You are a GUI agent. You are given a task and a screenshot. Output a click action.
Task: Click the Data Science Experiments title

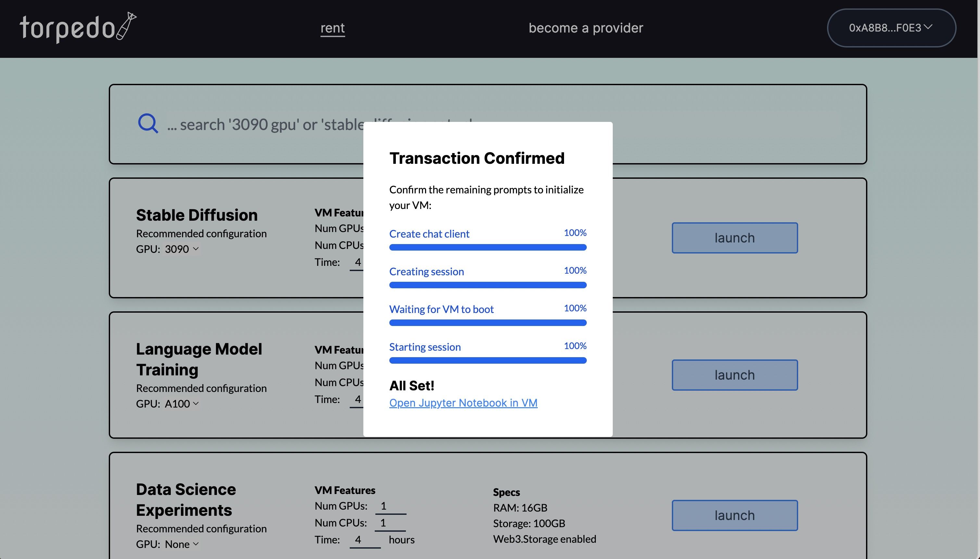pyautogui.click(x=186, y=500)
